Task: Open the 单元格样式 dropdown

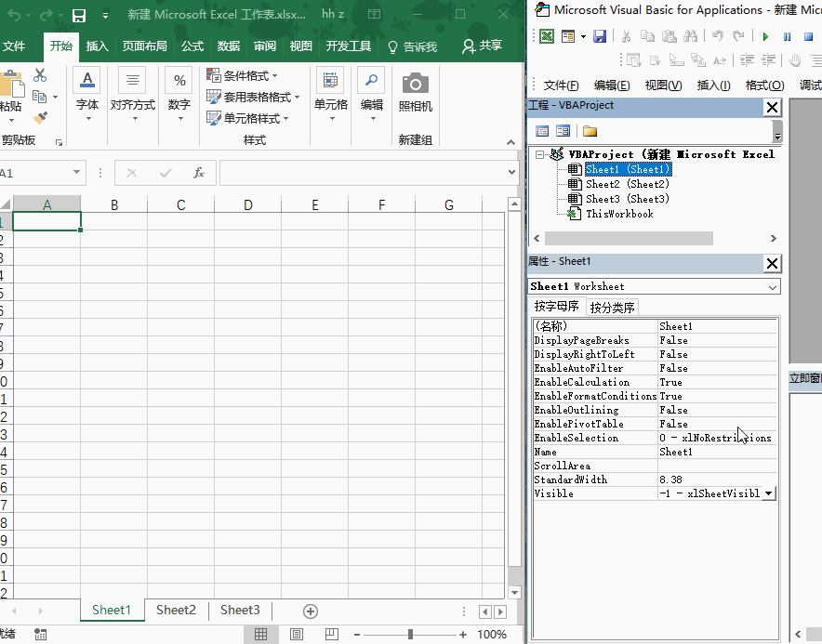Action: (247, 118)
